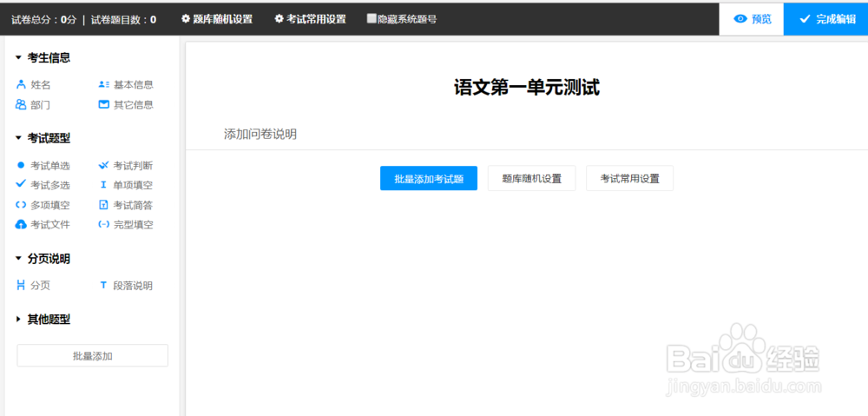This screenshot has height=416, width=868.
Task: Click the 考试文件 cloud upload icon
Action: 21,224
